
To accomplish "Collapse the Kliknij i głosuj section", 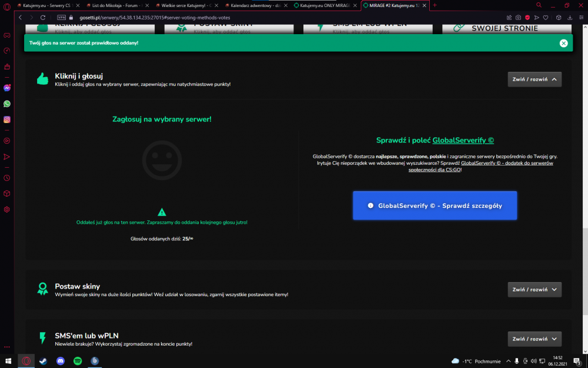I will (x=534, y=79).
